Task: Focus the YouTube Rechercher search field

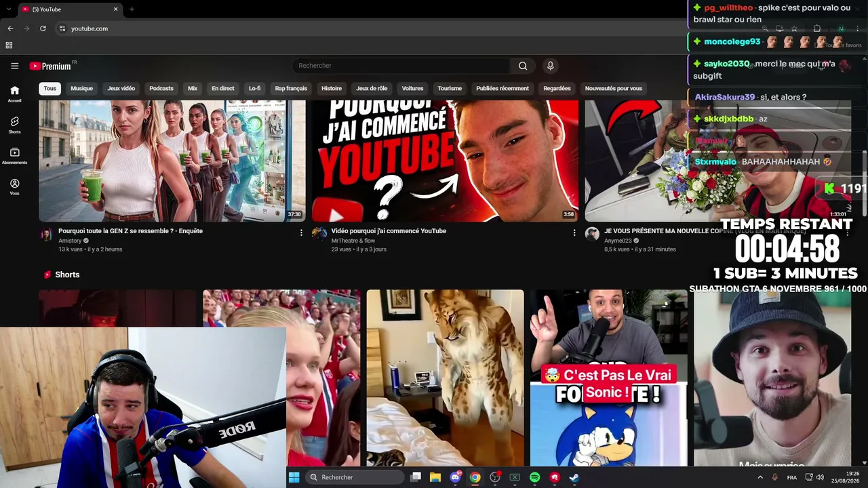Action: click(x=401, y=66)
